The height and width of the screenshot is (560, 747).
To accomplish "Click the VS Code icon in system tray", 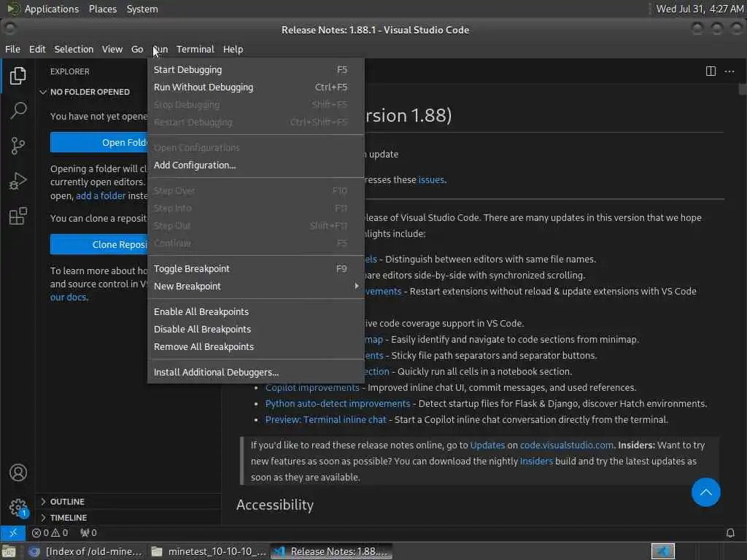I will pyautogui.click(x=662, y=551).
